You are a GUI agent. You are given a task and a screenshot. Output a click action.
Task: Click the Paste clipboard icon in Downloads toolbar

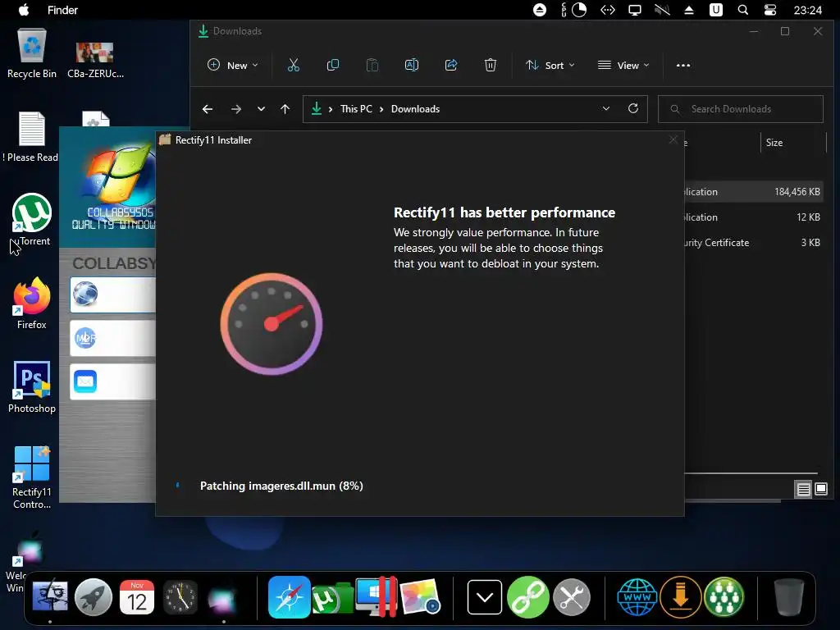[x=372, y=66]
